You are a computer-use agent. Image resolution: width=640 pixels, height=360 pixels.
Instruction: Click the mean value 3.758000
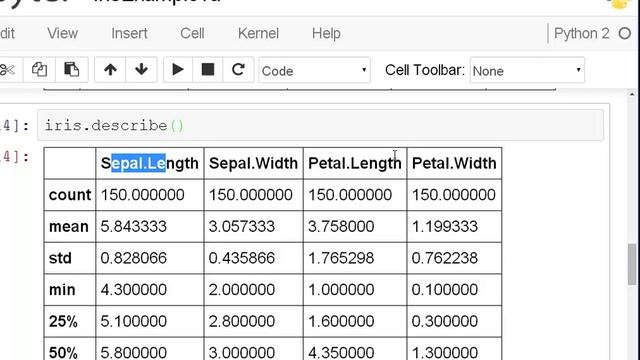(x=341, y=227)
